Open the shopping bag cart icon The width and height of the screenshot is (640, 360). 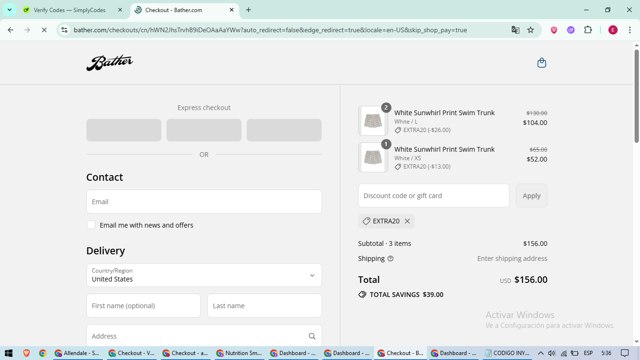click(541, 63)
